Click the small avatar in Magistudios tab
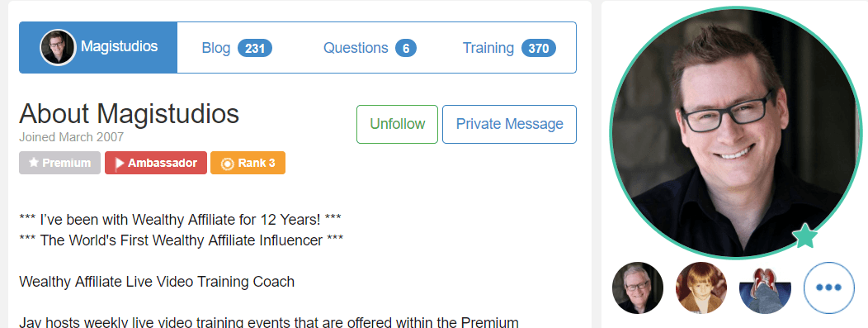Viewport: 868px width, 328px height. pos(58,48)
